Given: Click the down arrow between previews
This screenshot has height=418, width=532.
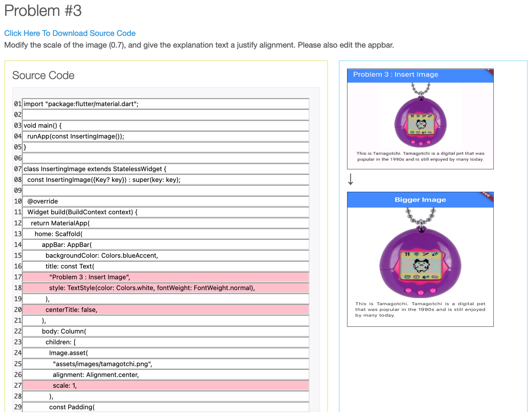Looking at the screenshot, I should click(351, 179).
